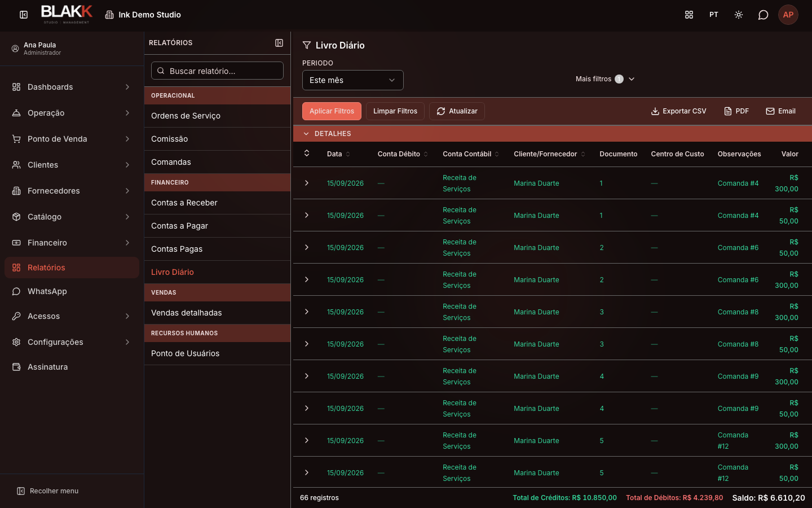Click Limpar Filtros button
Image resolution: width=812 pixels, height=508 pixels.
click(395, 111)
